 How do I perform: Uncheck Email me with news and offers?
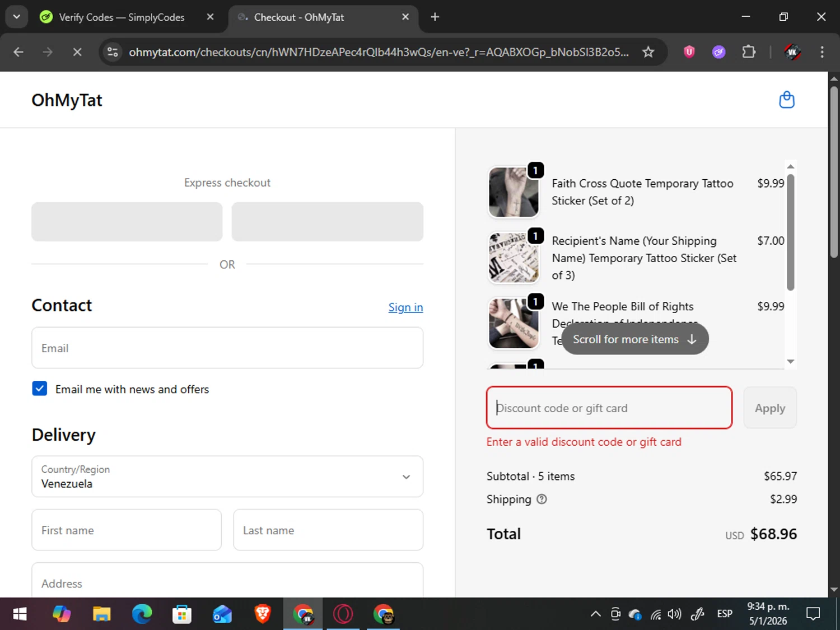point(40,389)
